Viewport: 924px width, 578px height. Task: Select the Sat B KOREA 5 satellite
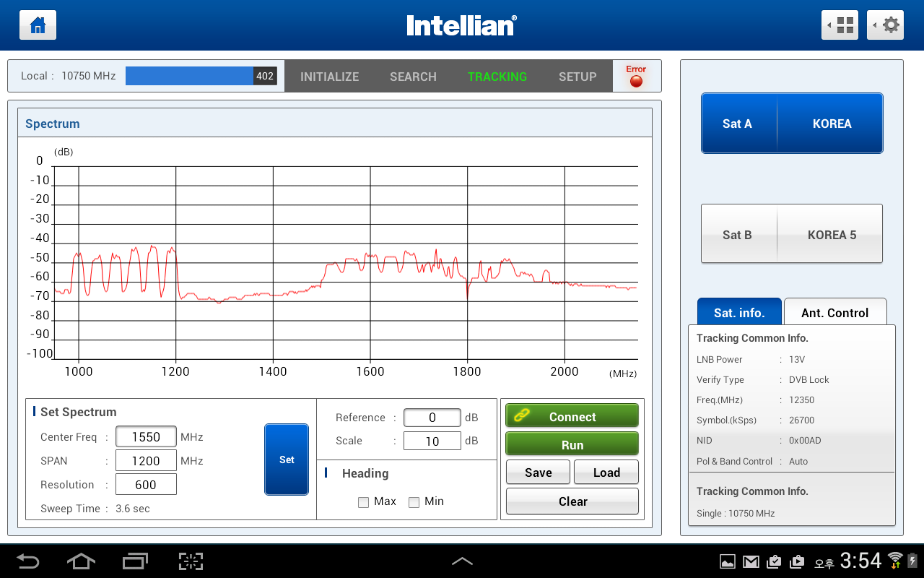click(x=792, y=234)
